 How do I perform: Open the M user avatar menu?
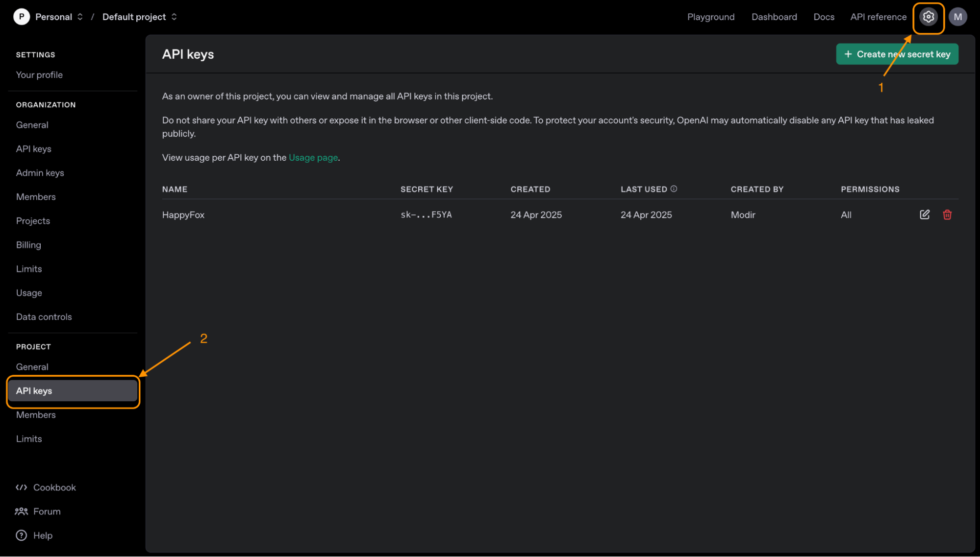click(957, 17)
